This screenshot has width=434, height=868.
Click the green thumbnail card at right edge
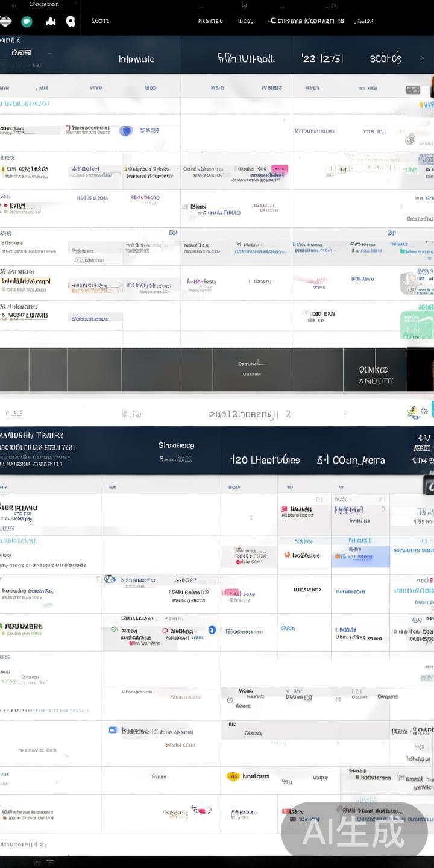(x=417, y=325)
